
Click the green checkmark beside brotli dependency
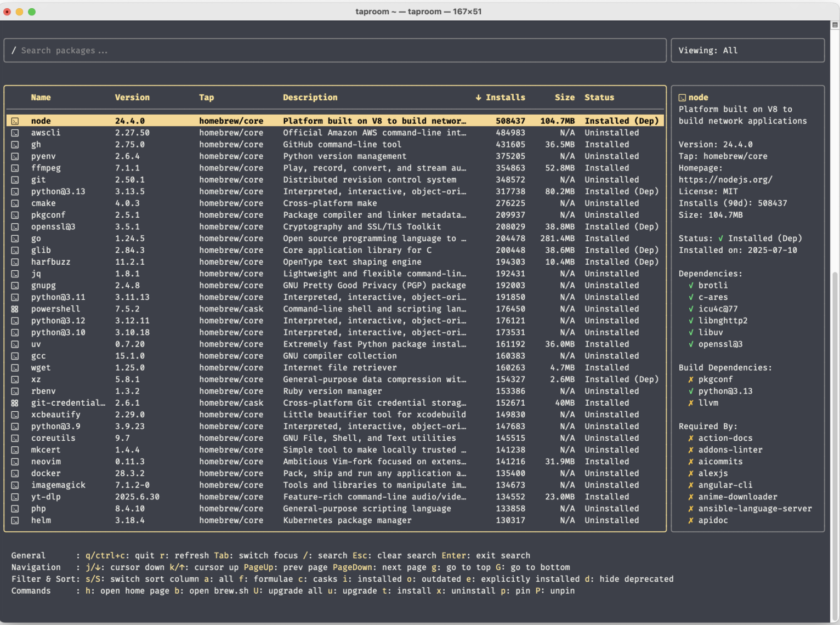point(691,286)
